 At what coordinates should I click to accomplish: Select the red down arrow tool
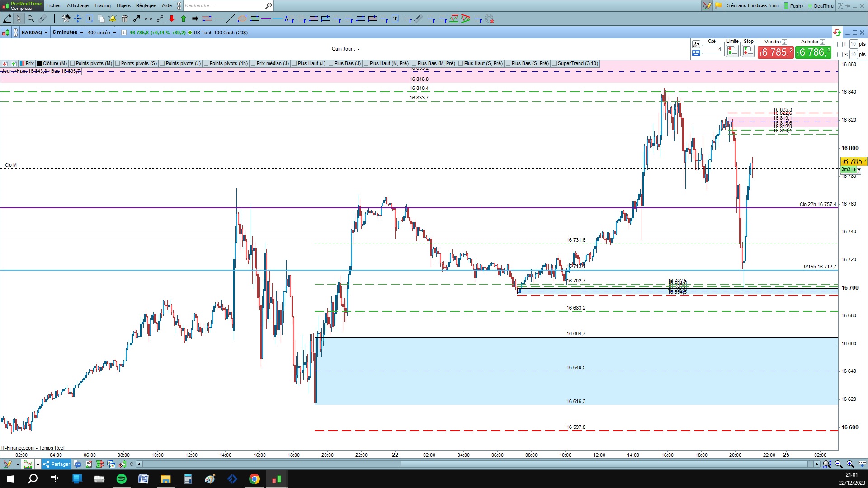point(172,19)
